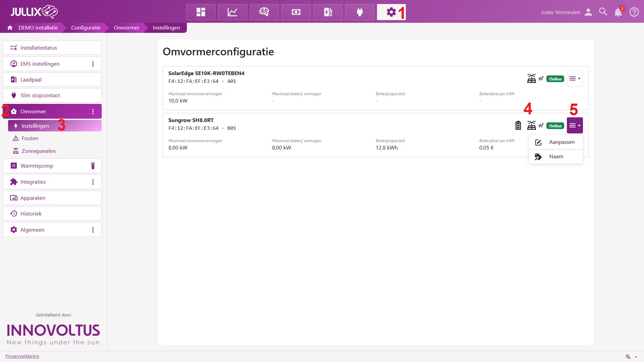Click the Sungrow battery status icon

click(x=518, y=126)
